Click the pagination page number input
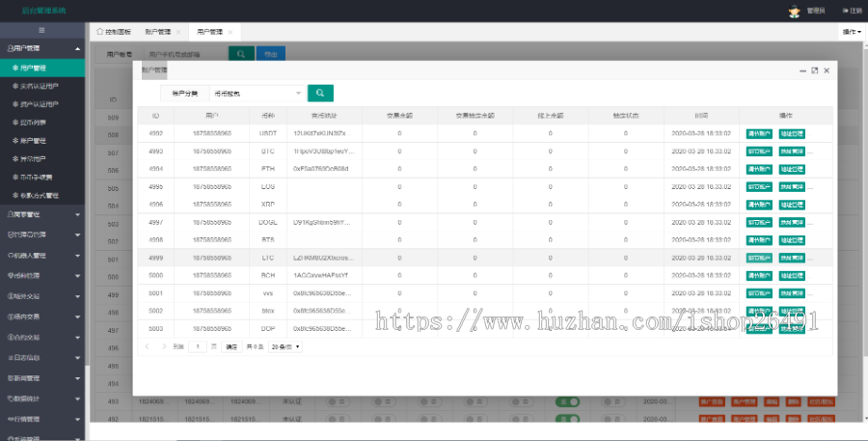 coord(200,345)
